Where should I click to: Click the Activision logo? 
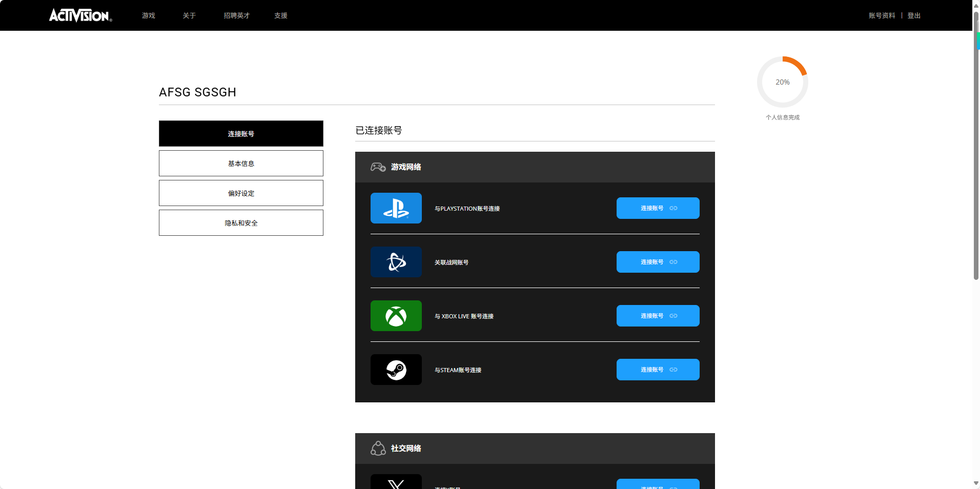[x=80, y=15]
